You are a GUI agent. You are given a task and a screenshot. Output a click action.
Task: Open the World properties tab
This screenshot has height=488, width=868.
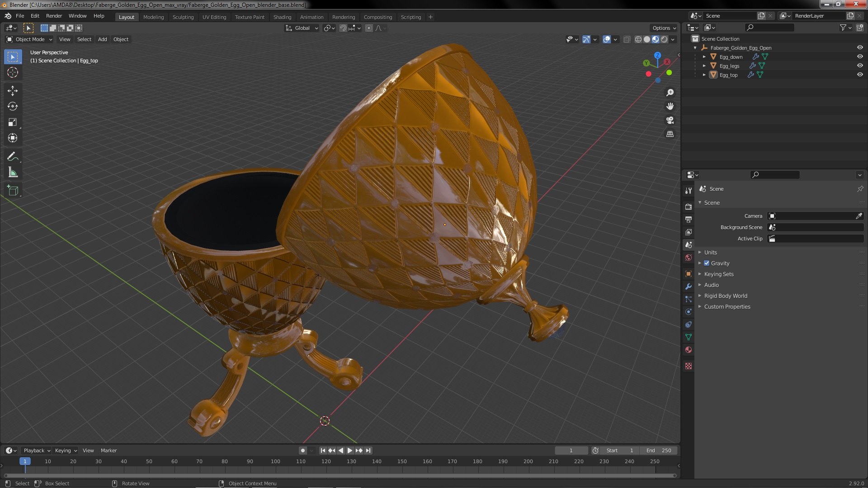pos(688,258)
